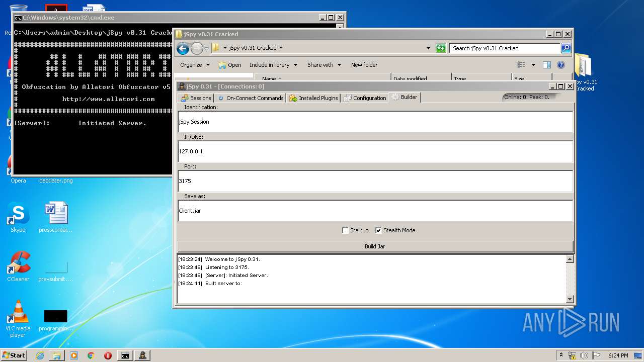The height and width of the screenshot is (362, 644).
Task: Click the File Explorer taskbar icon
Action: pos(57,355)
